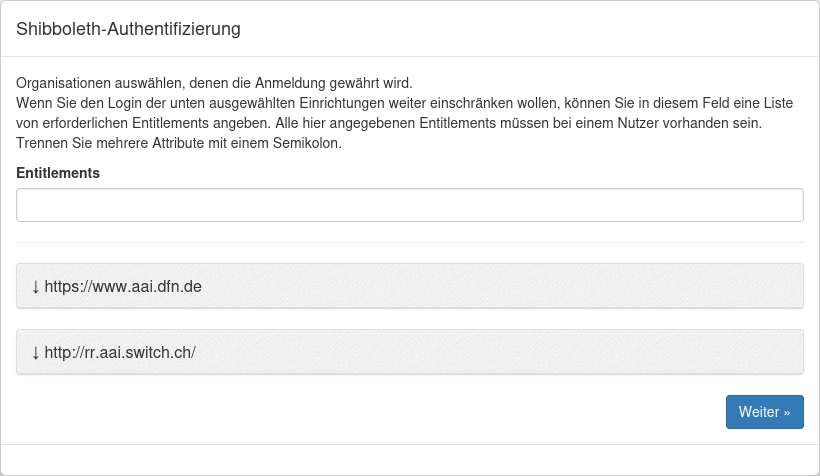Click the 'Trennen Sie mehrere Attribute' hint text
820x476 pixels.
coord(179,143)
